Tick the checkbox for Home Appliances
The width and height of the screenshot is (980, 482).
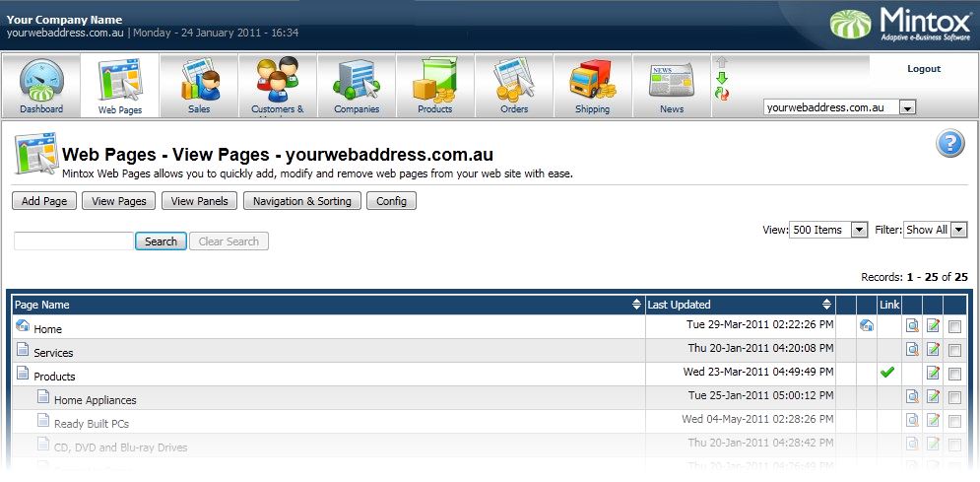coord(954,398)
